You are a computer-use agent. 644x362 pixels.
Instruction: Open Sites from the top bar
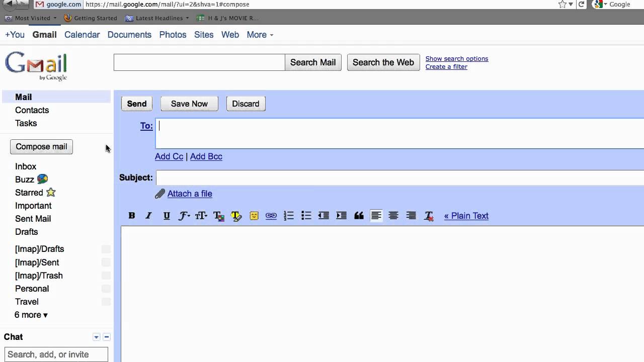(204, 35)
